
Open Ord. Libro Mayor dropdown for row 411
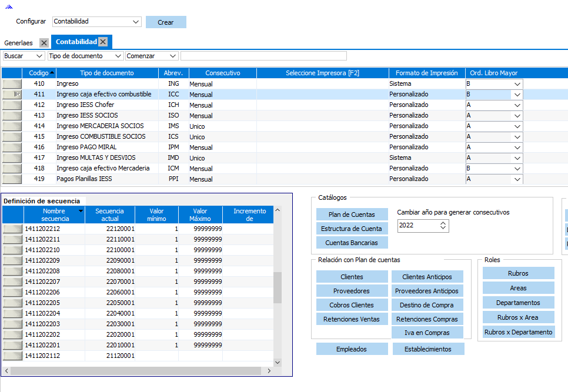pos(517,95)
